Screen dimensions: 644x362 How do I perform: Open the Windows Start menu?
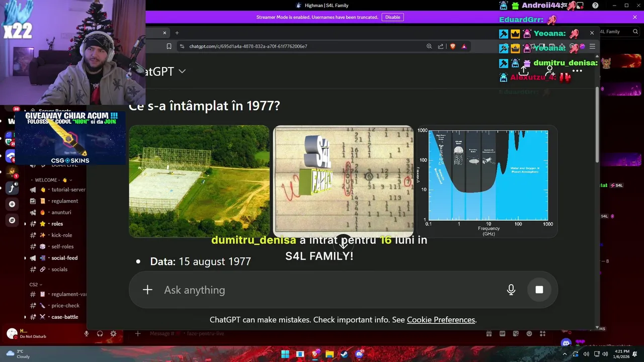click(285, 354)
